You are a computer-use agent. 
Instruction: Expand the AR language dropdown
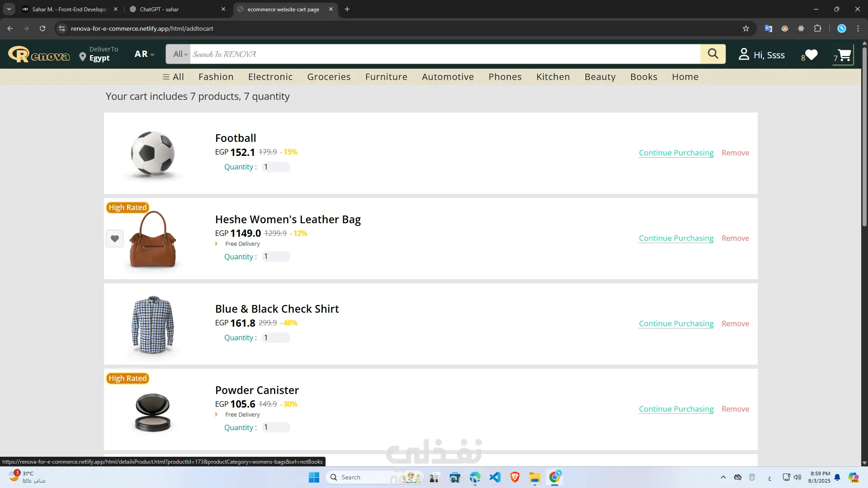coord(144,54)
